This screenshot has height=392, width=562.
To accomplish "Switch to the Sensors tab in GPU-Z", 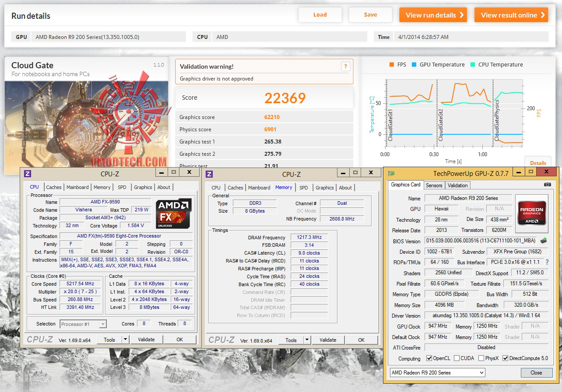I will [x=434, y=185].
